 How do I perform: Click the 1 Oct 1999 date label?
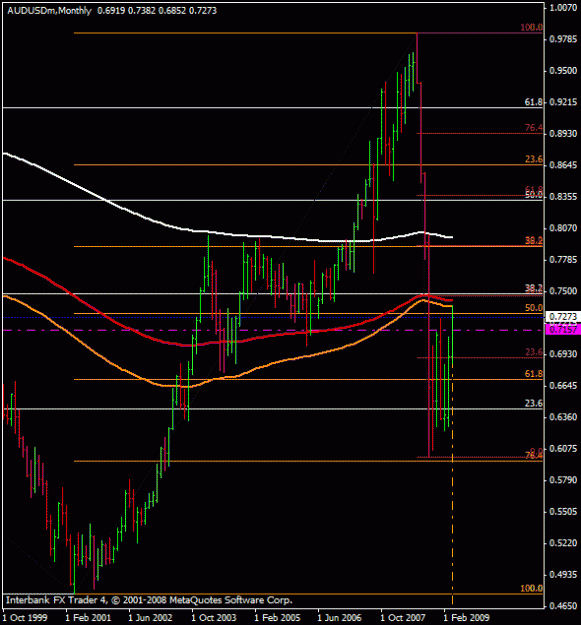click(25, 617)
